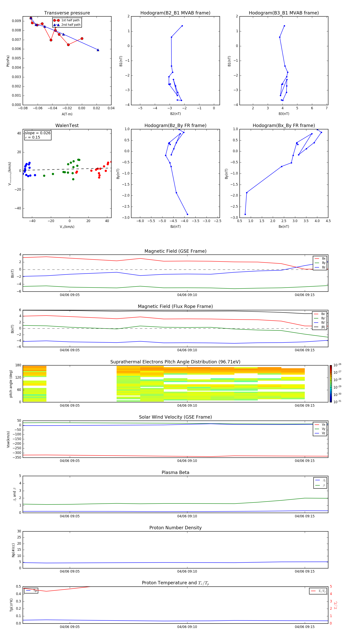The width and height of the screenshot is (351, 644).
Task: Click the 'B3(nT)' x-axis label
Action: point(284,114)
